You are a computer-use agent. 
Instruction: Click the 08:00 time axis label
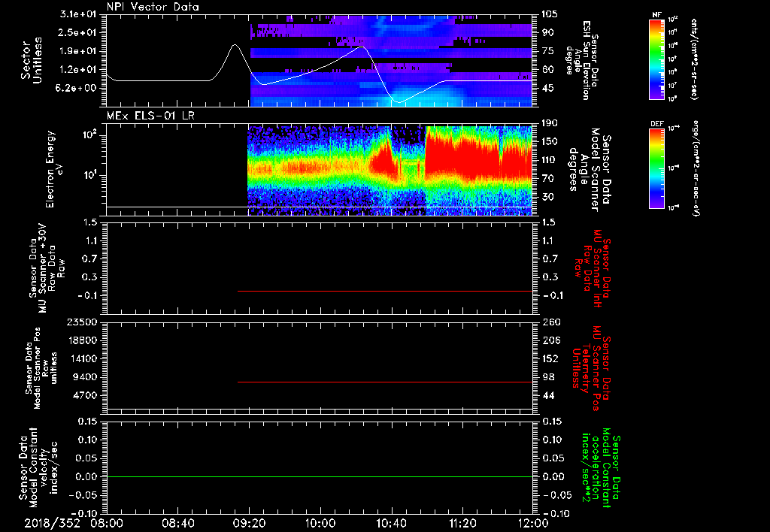coord(107,523)
